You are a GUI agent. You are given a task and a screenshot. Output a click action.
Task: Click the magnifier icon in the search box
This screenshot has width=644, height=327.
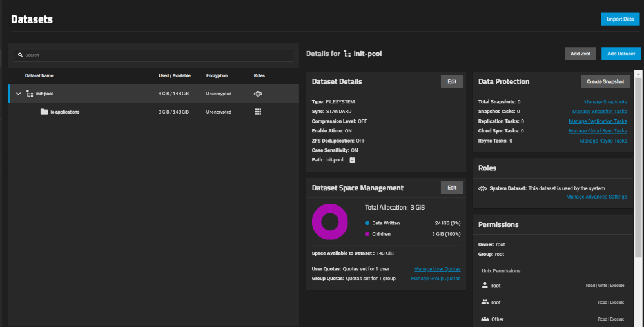click(x=21, y=55)
